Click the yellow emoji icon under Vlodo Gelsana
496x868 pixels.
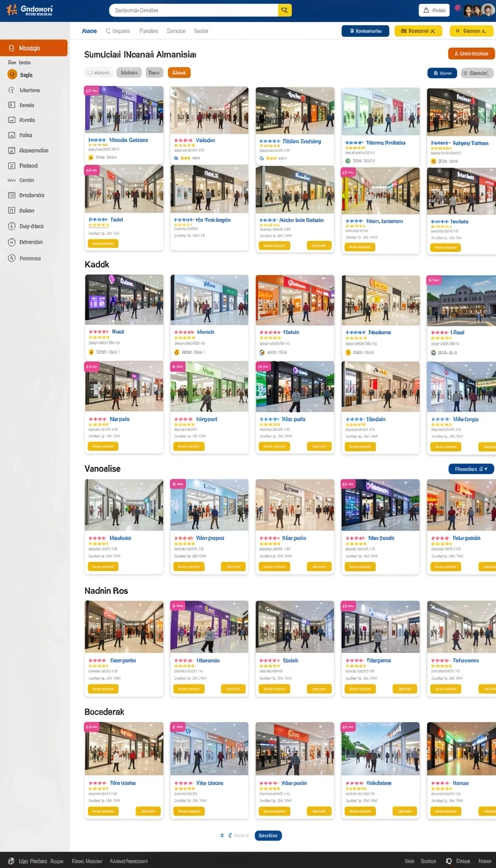91,157
